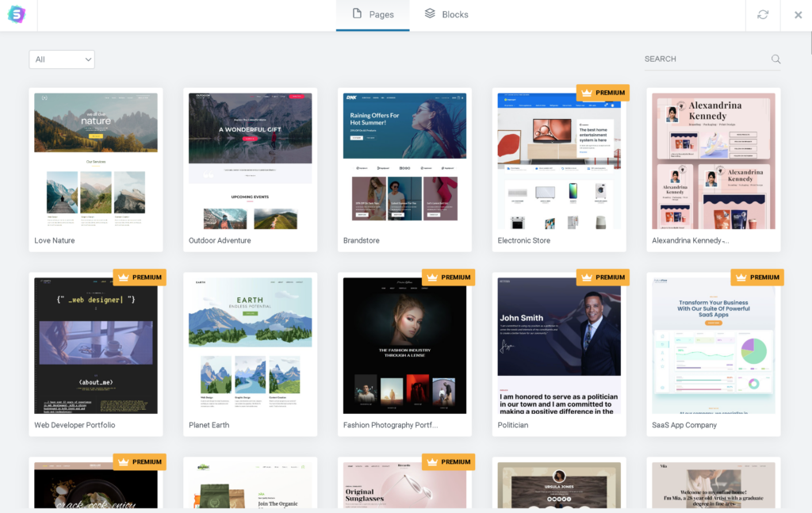Image resolution: width=812 pixels, height=513 pixels.
Task: Choose the Brandstore template preview
Action: coord(404,161)
